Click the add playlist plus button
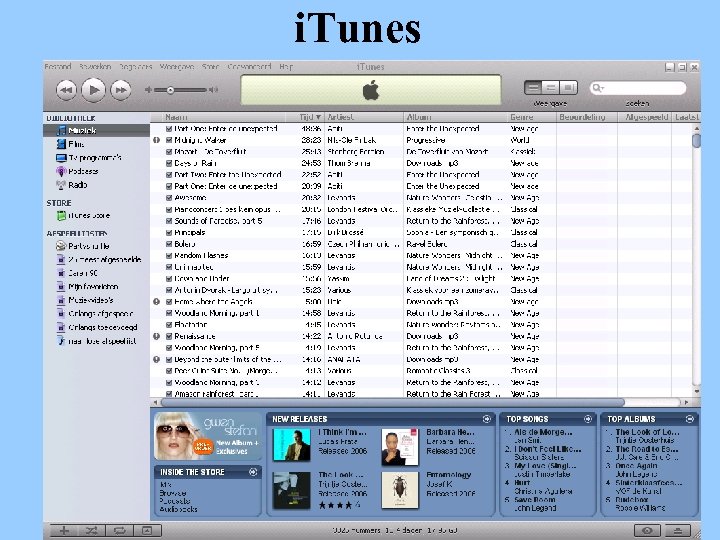This screenshot has height=540, width=720. click(x=63, y=531)
